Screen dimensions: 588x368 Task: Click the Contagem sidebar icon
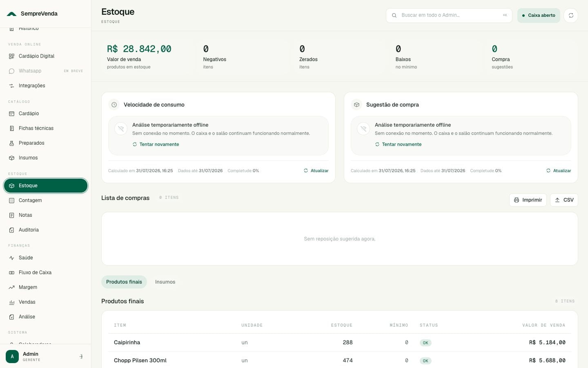tap(11, 200)
